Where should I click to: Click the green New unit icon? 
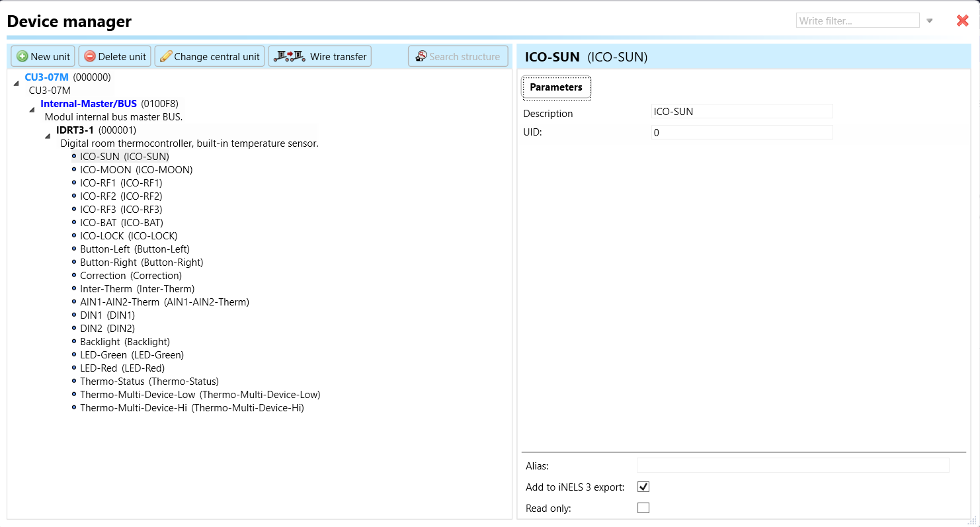(22, 56)
